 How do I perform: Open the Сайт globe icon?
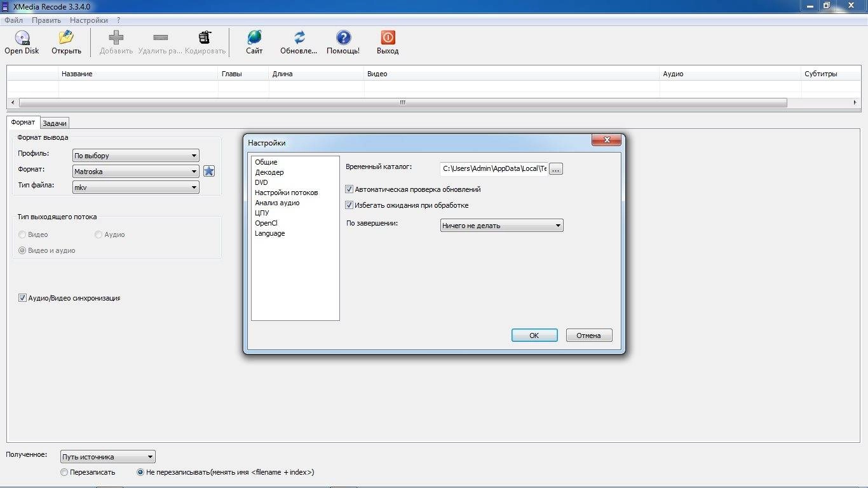254,37
